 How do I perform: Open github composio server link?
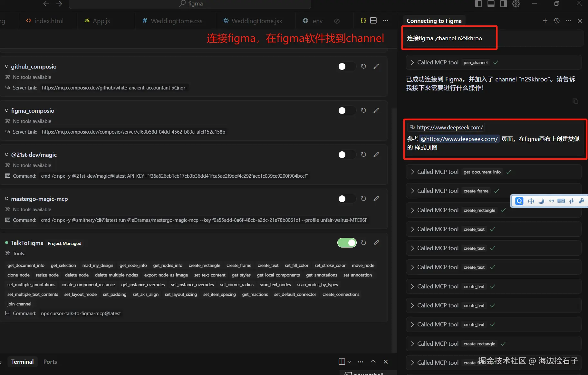(114, 88)
